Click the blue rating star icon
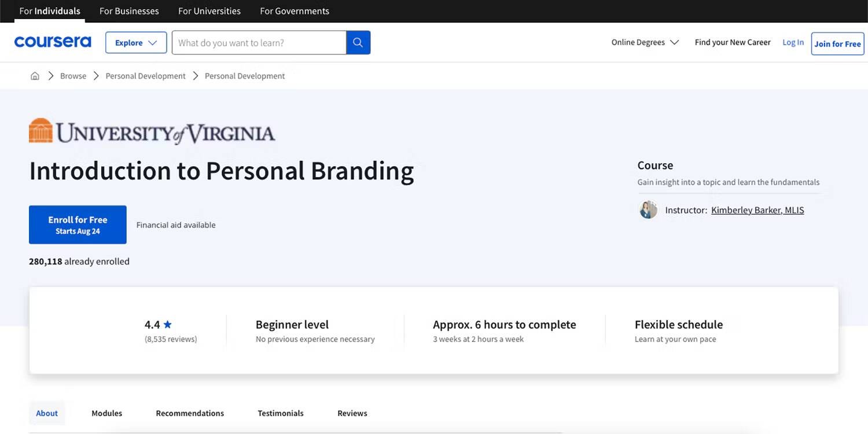868x434 pixels. pos(168,325)
